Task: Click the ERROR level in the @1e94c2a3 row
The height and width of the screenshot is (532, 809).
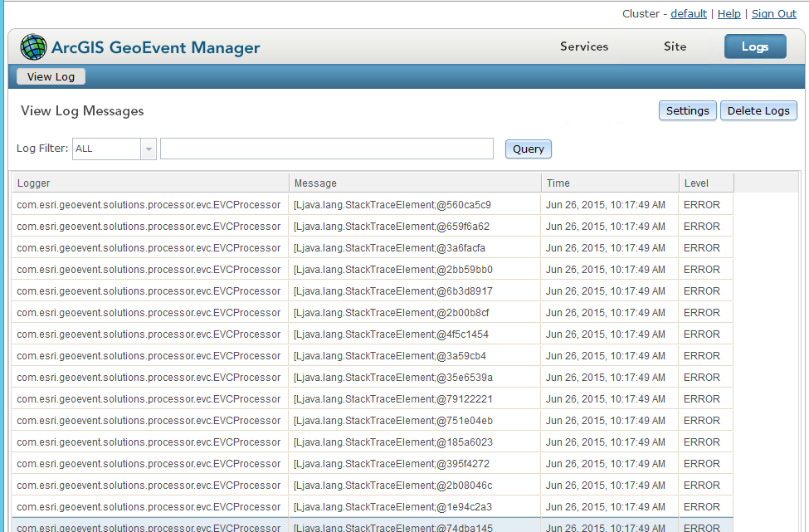Action: [x=702, y=508]
